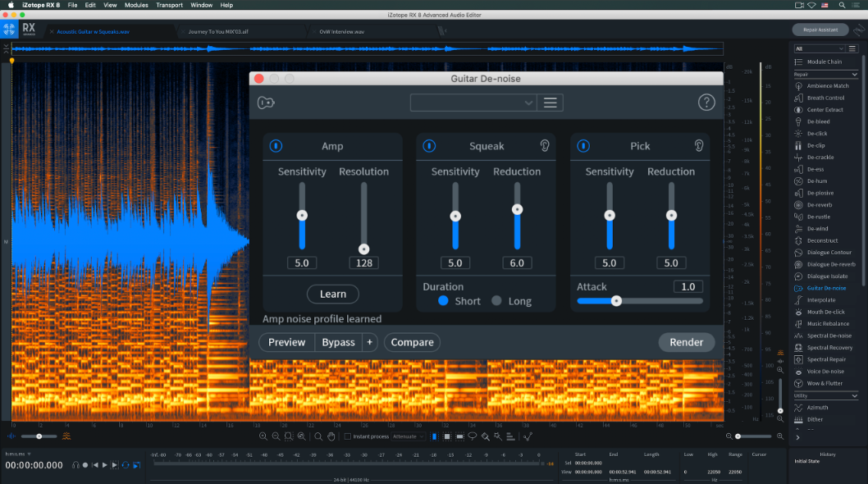This screenshot has height=484, width=868.
Task: Open the Guitar De-noise preset dropdown
Action: (473, 103)
